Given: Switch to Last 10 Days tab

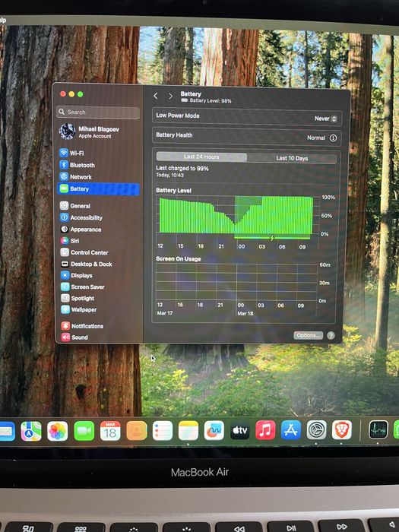Looking at the screenshot, I should 292,158.
